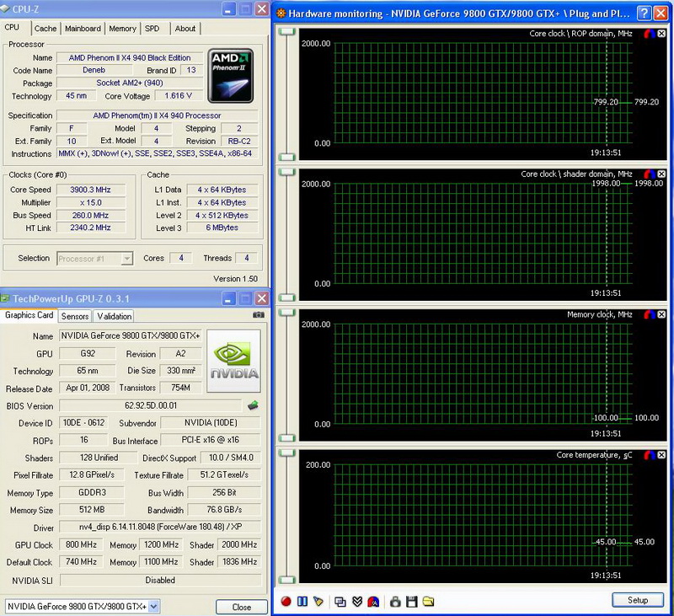Click lower slider handle of shader domain graph

(x=287, y=297)
